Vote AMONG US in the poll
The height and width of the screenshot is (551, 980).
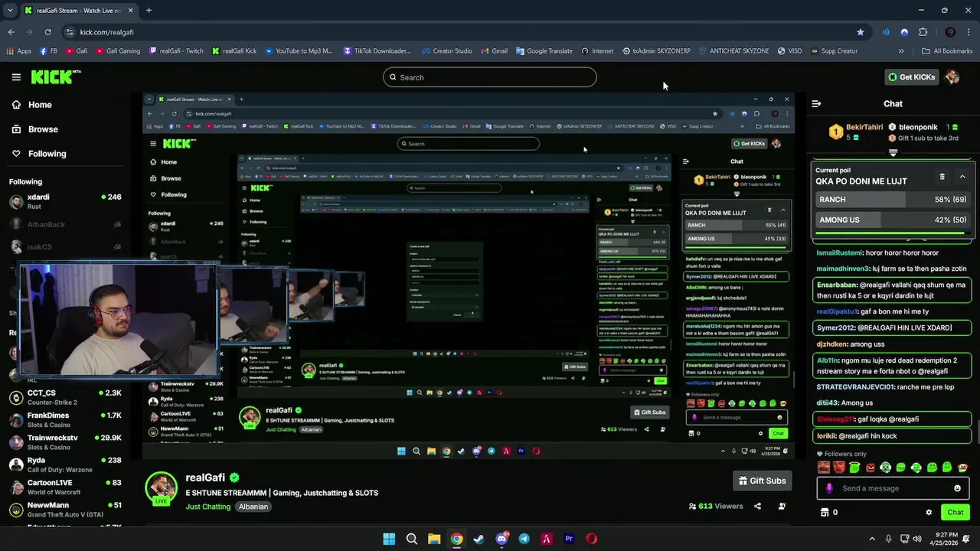pos(893,220)
